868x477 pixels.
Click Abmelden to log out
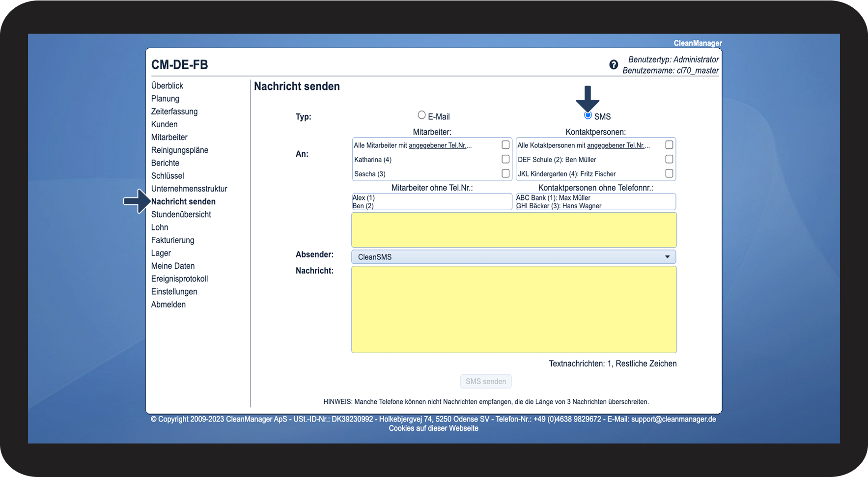(x=168, y=305)
